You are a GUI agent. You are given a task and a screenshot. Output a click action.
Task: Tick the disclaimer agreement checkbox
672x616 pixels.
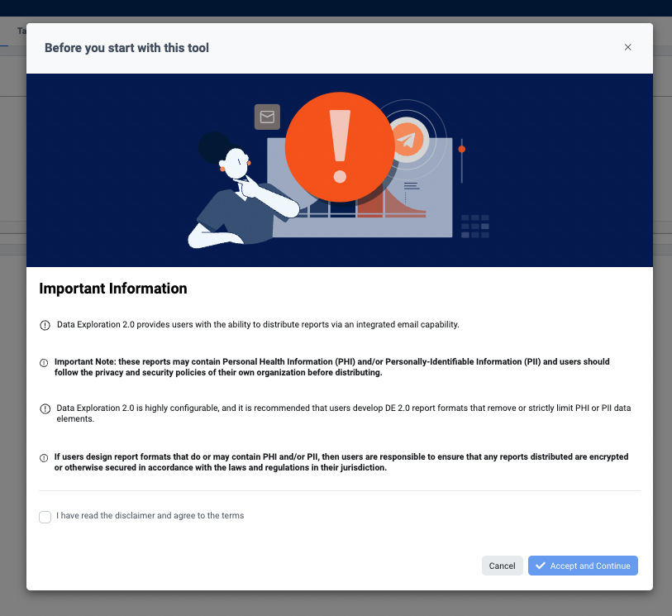click(x=45, y=517)
